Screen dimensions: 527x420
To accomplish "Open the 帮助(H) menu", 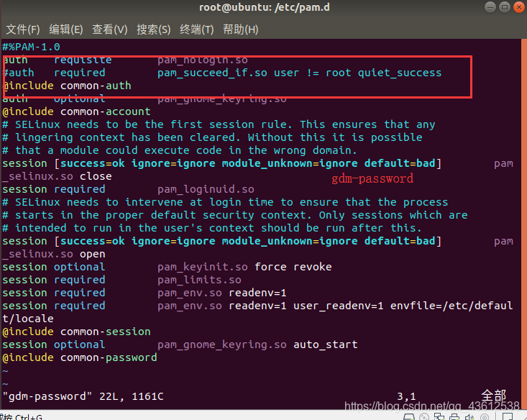I will pyautogui.click(x=241, y=29).
